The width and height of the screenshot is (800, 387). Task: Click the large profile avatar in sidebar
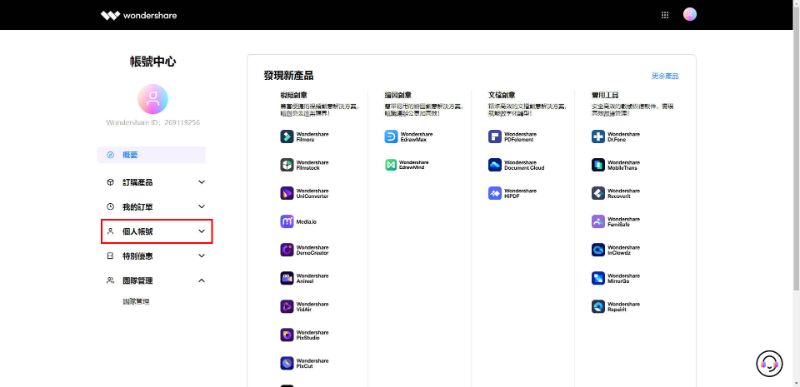[x=153, y=99]
